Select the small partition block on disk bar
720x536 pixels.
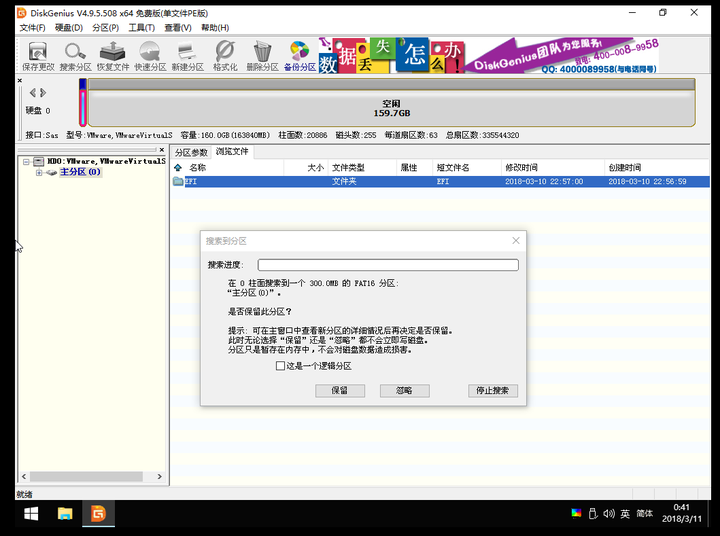tap(83, 102)
